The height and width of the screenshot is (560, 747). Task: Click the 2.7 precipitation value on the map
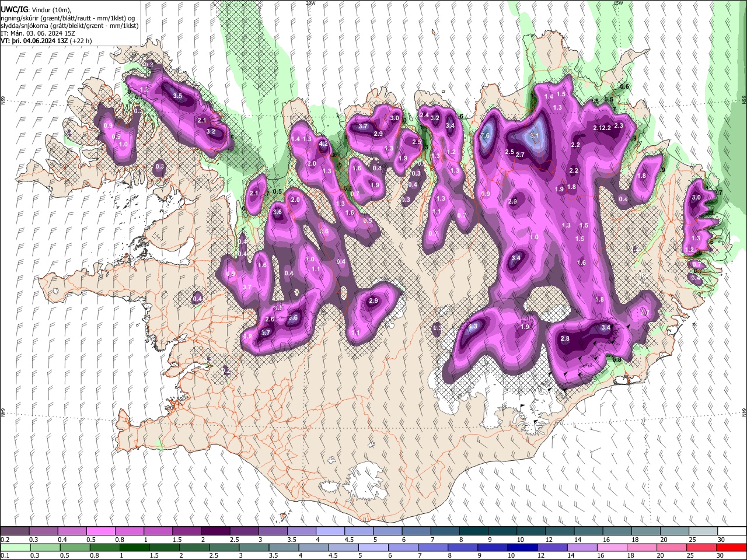521,155
